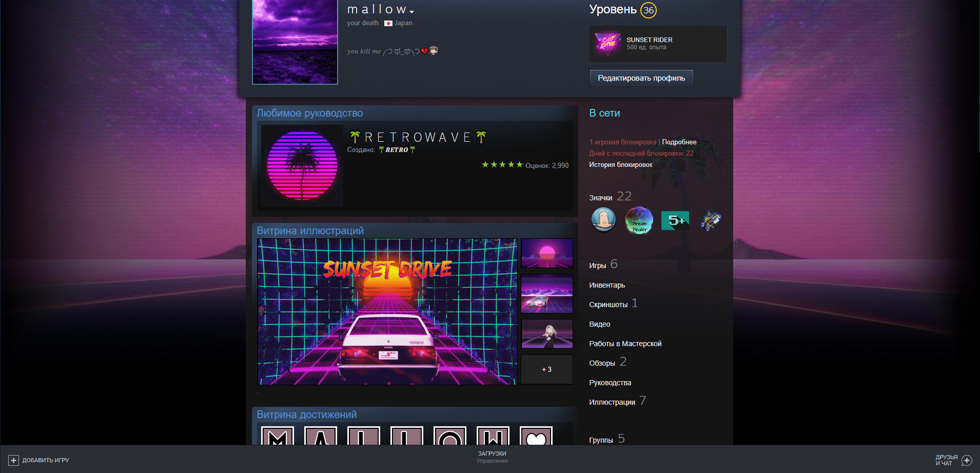The width and height of the screenshot is (980, 473).
Task: Click the ДОБАВИТЬ ИГРУ label
Action: [x=46, y=460]
